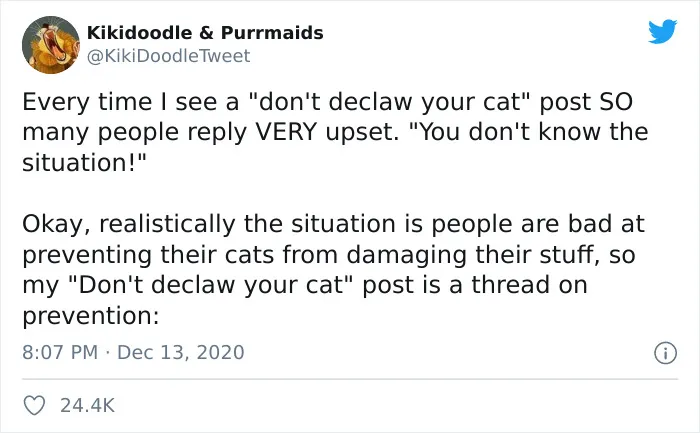Open the Kikidoodle & Purrmaids display name
This screenshot has width=700, height=433.
click(x=205, y=33)
